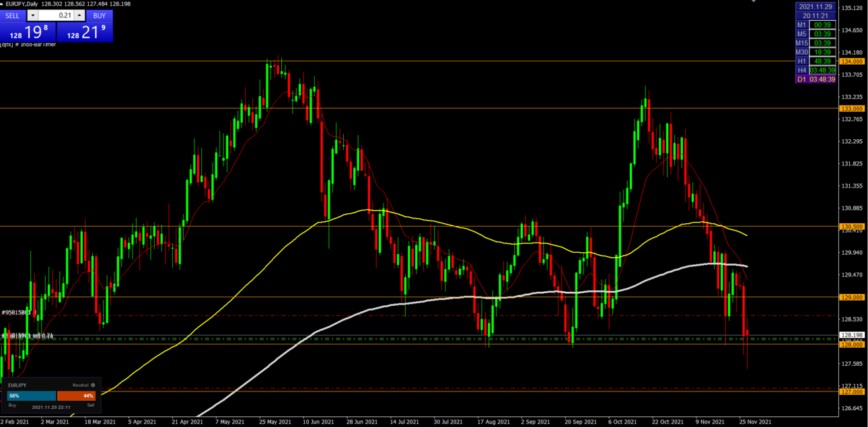Click the 25 Nov 2021 date on time axis

coord(756,422)
